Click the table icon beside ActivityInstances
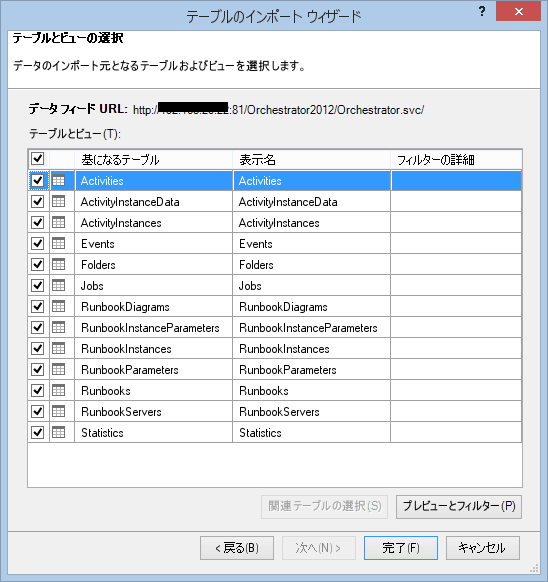 tap(58, 222)
